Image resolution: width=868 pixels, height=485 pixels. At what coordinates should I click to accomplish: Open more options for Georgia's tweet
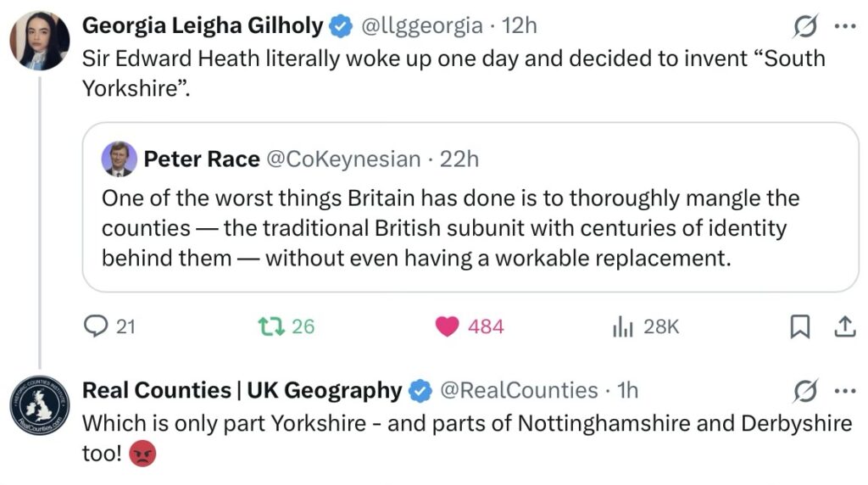(845, 26)
